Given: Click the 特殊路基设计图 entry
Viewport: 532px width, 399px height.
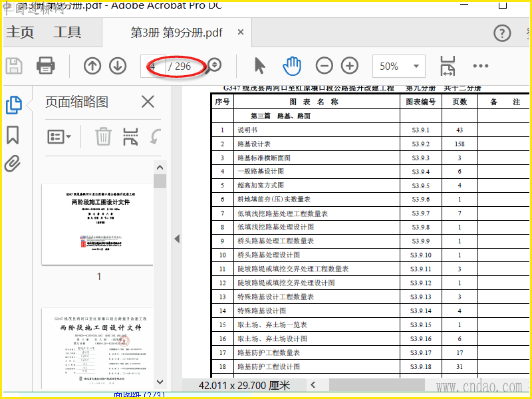Looking at the screenshot, I should pos(261,311).
